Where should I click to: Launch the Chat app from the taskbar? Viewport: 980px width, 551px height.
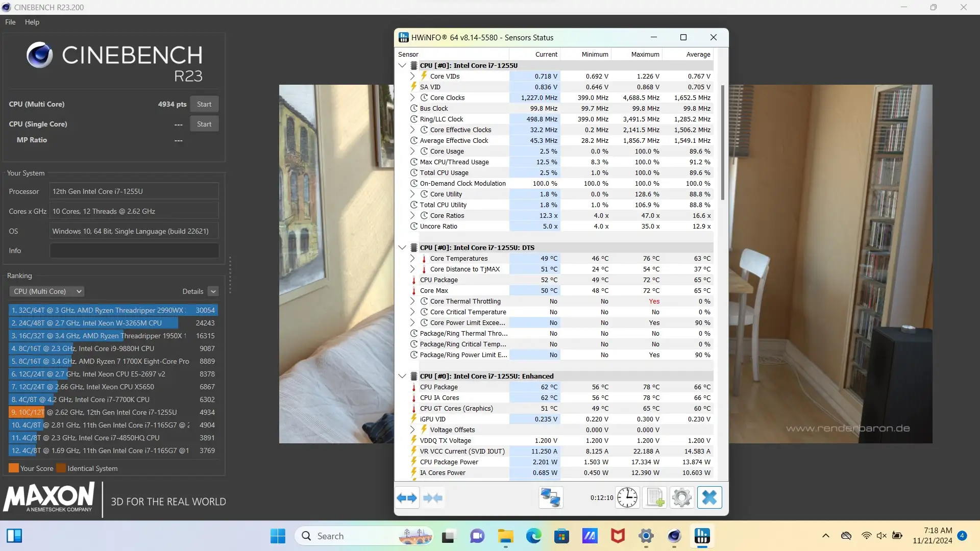(x=477, y=536)
